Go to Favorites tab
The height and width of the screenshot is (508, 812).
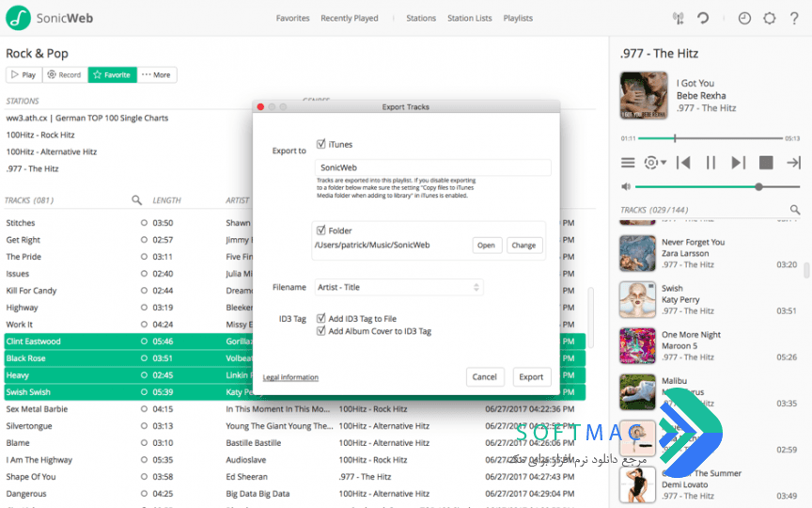tap(292, 18)
